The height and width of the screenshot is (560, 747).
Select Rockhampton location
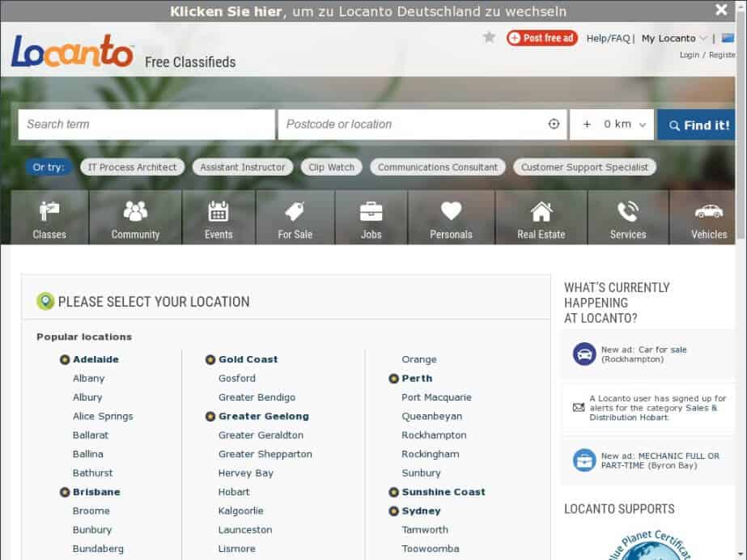[434, 435]
